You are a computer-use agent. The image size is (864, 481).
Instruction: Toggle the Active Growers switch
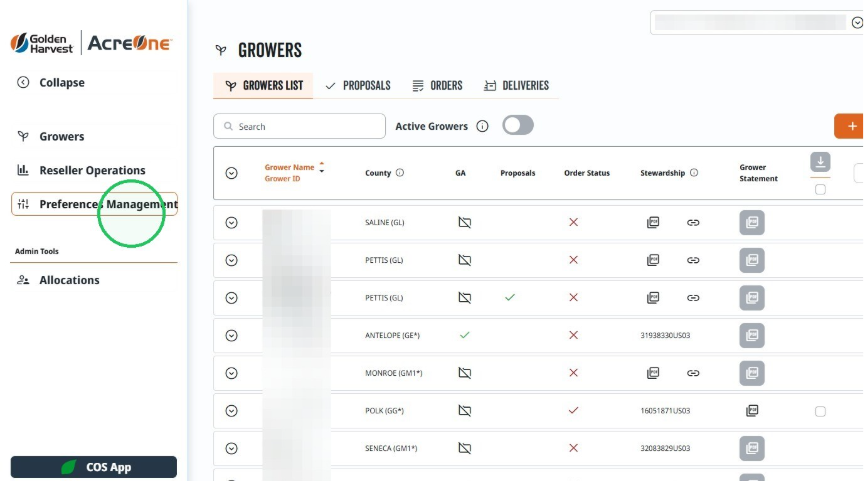[x=517, y=126]
